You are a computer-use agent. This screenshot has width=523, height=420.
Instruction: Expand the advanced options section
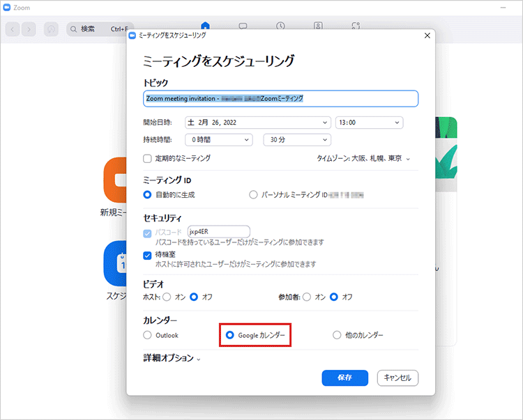[x=172, y=358]
